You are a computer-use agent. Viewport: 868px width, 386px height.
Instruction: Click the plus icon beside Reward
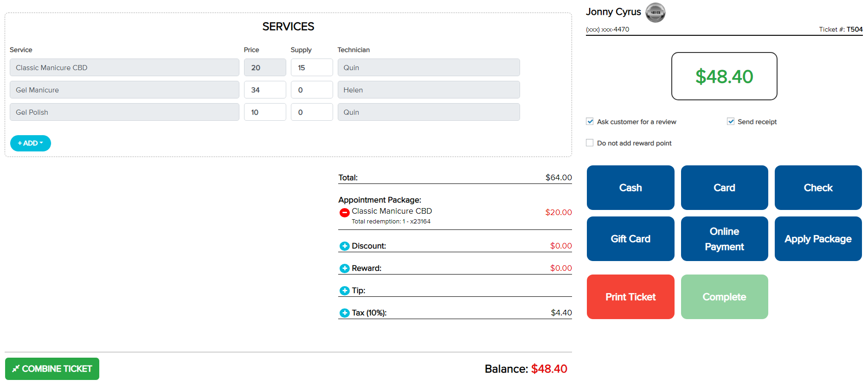pos(344,268)
